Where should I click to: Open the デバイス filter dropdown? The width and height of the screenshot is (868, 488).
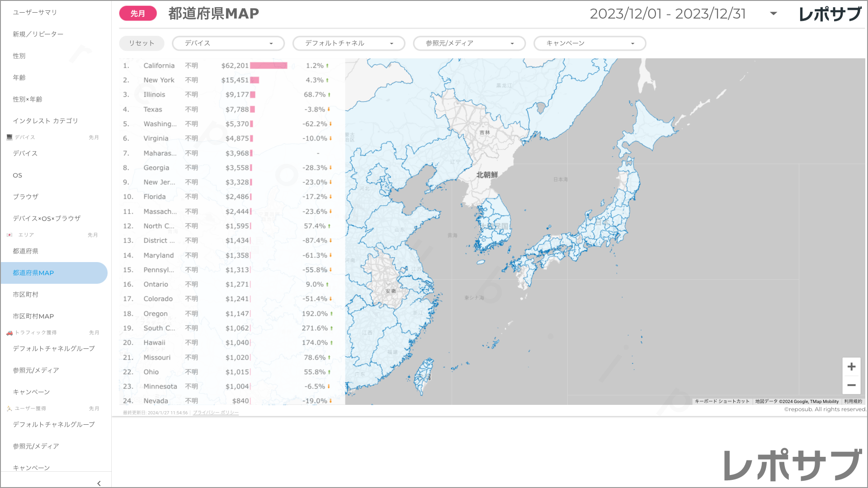(228, 43)
